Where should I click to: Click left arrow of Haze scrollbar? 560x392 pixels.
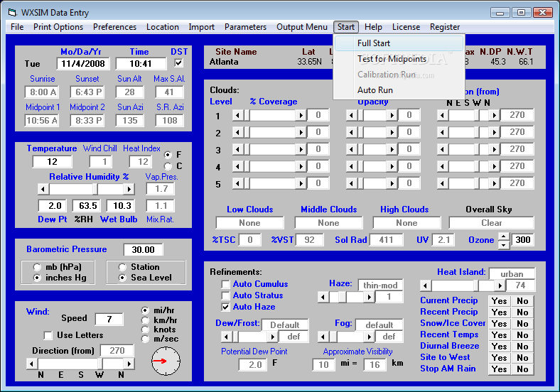click(x=323, y=297)
